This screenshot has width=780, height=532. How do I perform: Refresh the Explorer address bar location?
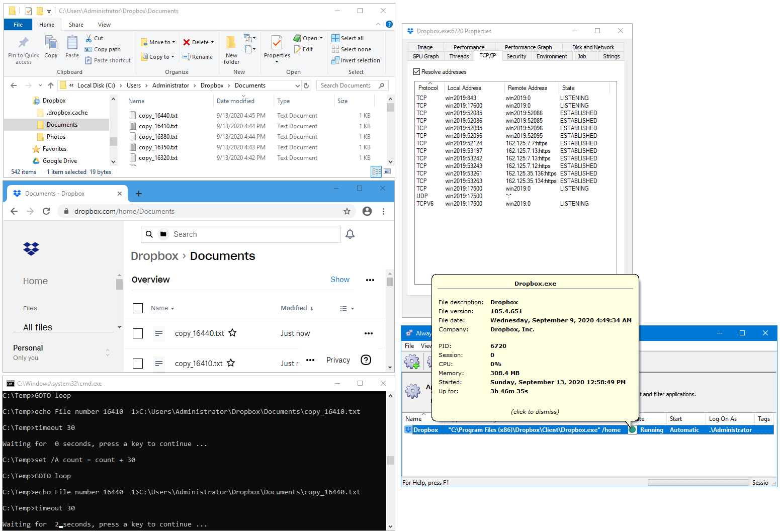coord(306,85)
